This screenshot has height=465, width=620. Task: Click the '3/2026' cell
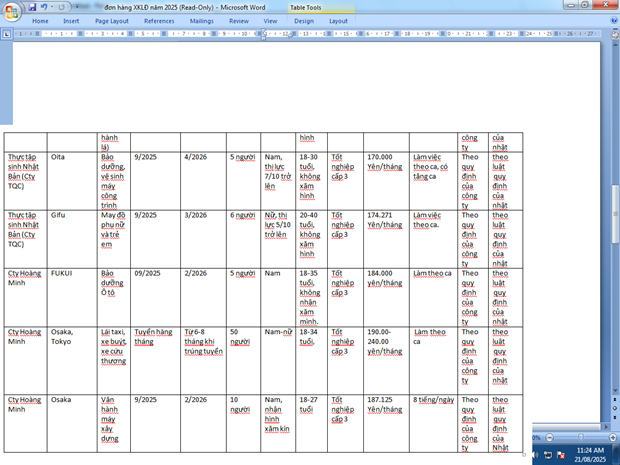pyautogui.click(x=203, y=239)
